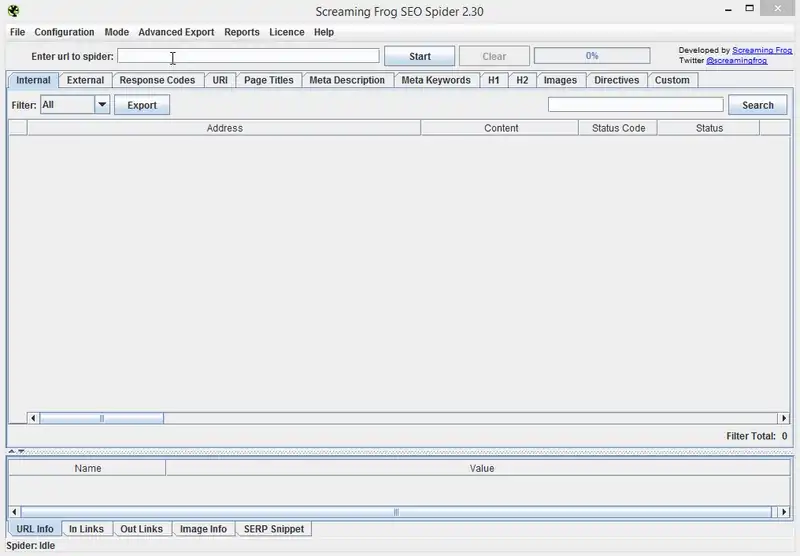Screen dimensions: 800x556
Task: Click the Filter combo box showing All
Action: pos(75,105)
